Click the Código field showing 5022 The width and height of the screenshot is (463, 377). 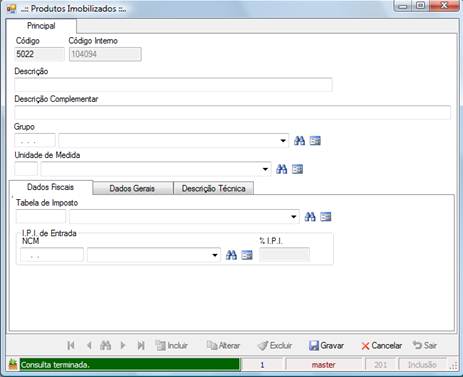(39, 54)
